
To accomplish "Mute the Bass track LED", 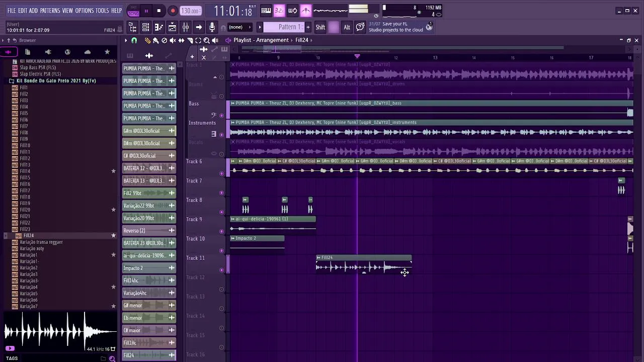I will tap(221, 115).
